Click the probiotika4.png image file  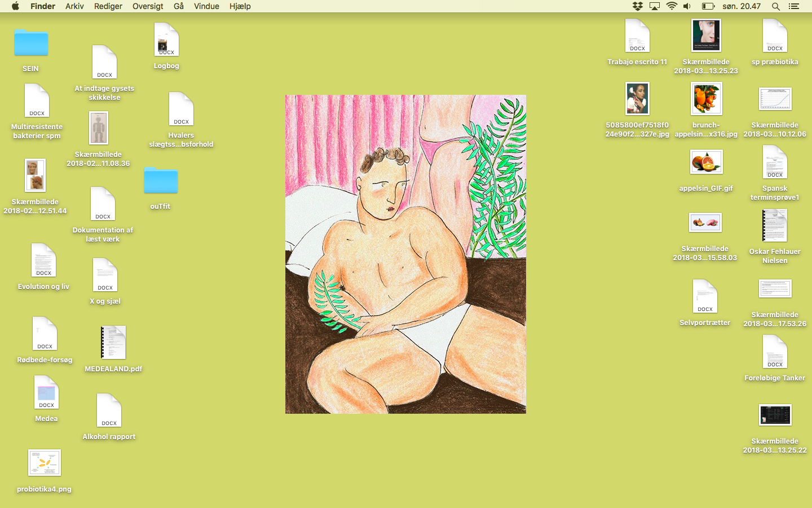(45, 463)
